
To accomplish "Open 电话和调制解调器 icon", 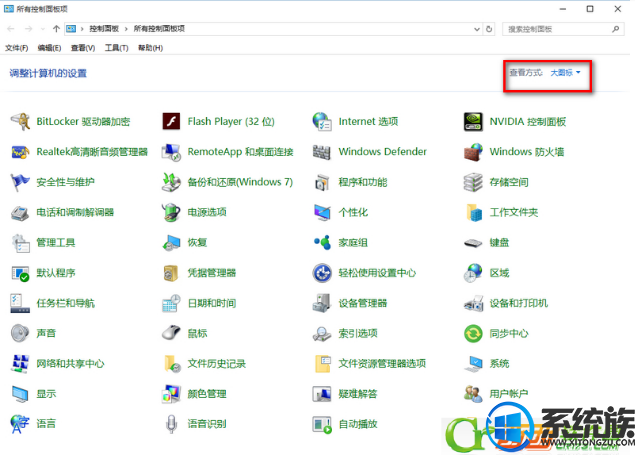I will click(x=20, y=213).
